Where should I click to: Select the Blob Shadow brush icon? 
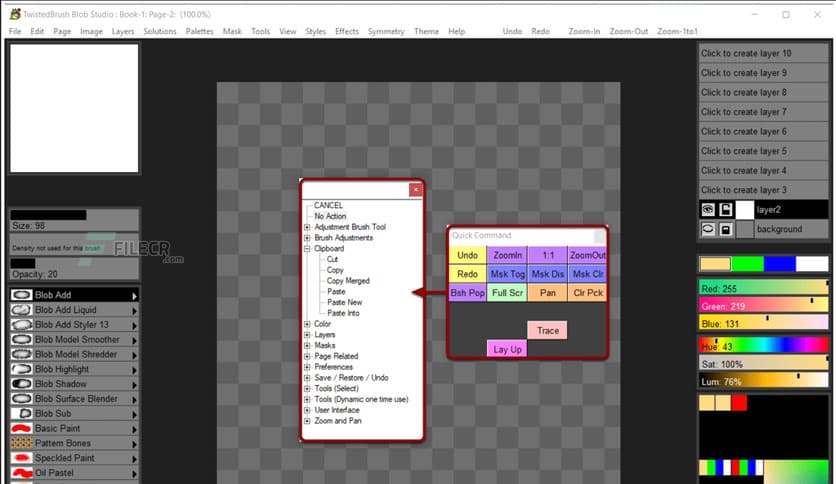point(21,384)
